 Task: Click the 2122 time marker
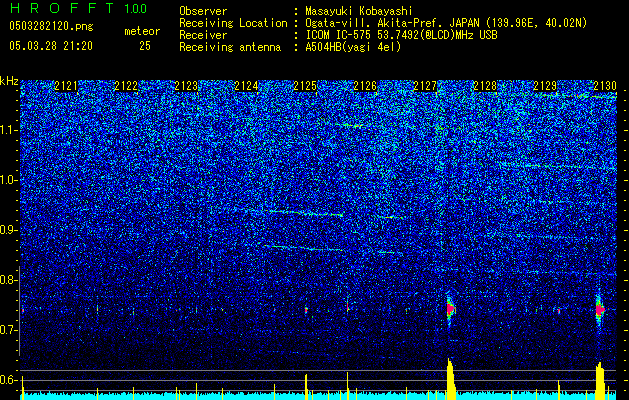(126, 86)
